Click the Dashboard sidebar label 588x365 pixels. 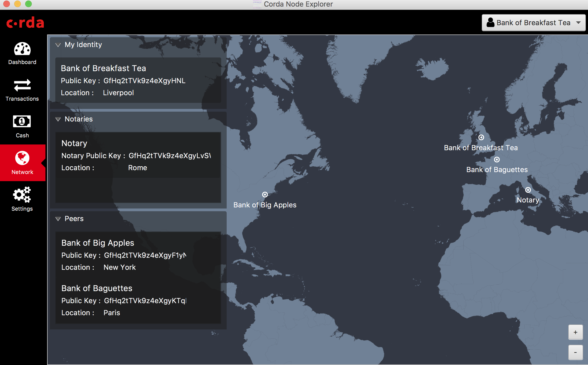tap(22, 62)
